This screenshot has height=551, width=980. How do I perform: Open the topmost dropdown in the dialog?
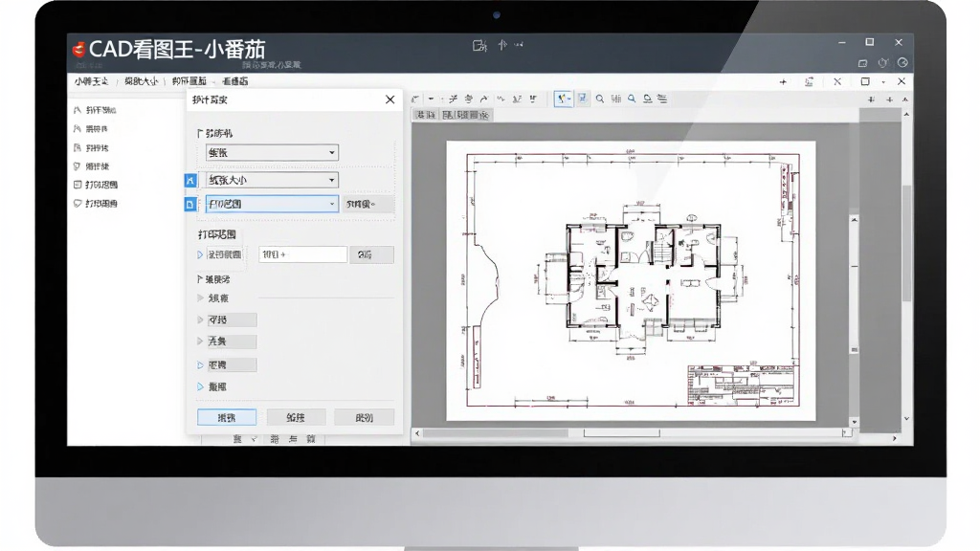point(272,152)
